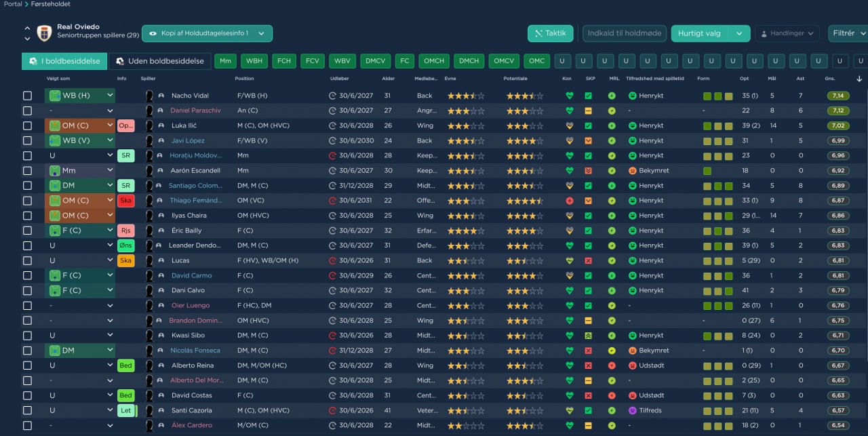This screenshot has width=868, height=436.
Task: Tick the checkbox for Nacho Vidal
Action: click(x=27, y=96)
